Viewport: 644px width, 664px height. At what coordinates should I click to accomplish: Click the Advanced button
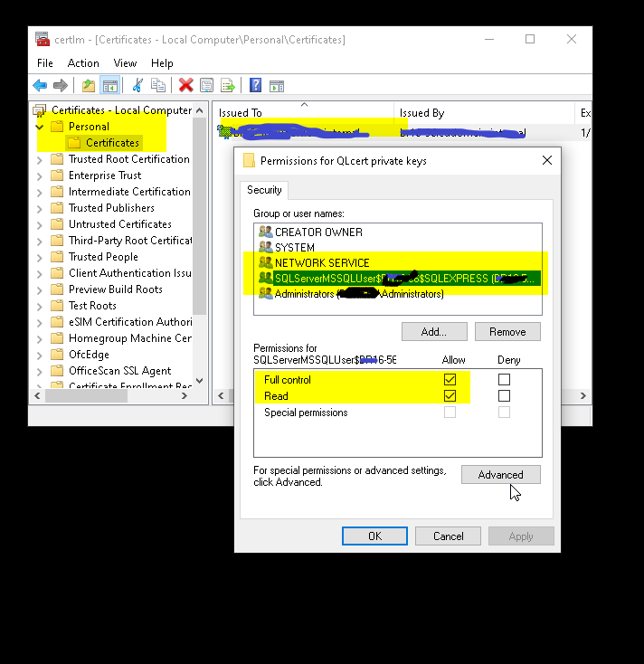point(500,475)
